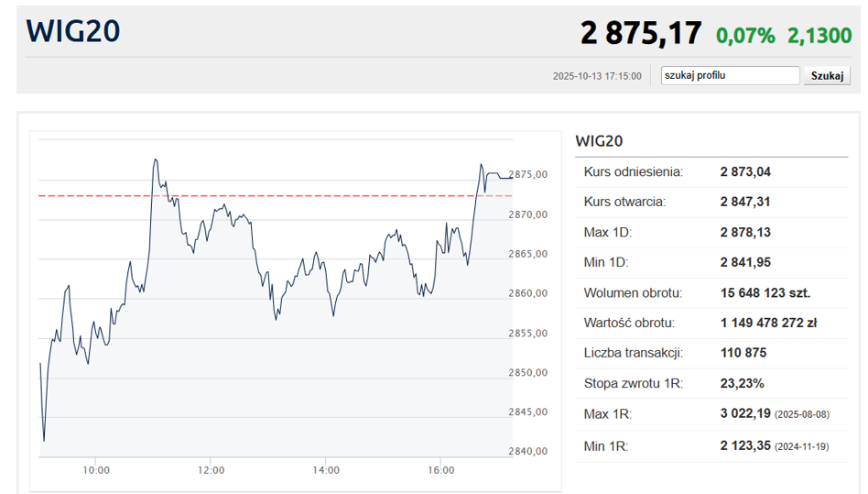Click the 2025-10-13 17:15:00 timestamp

click(x=597, y=76)
